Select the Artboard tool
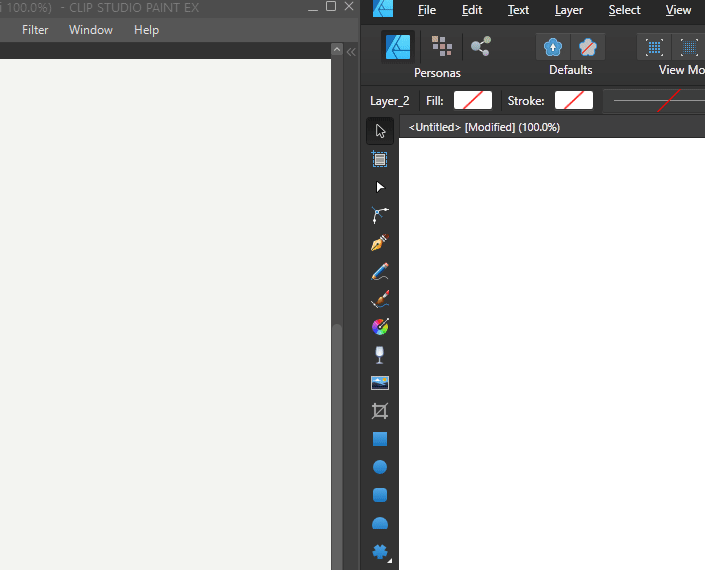Screen dimensions: 705x570 (x=380, y=159)
